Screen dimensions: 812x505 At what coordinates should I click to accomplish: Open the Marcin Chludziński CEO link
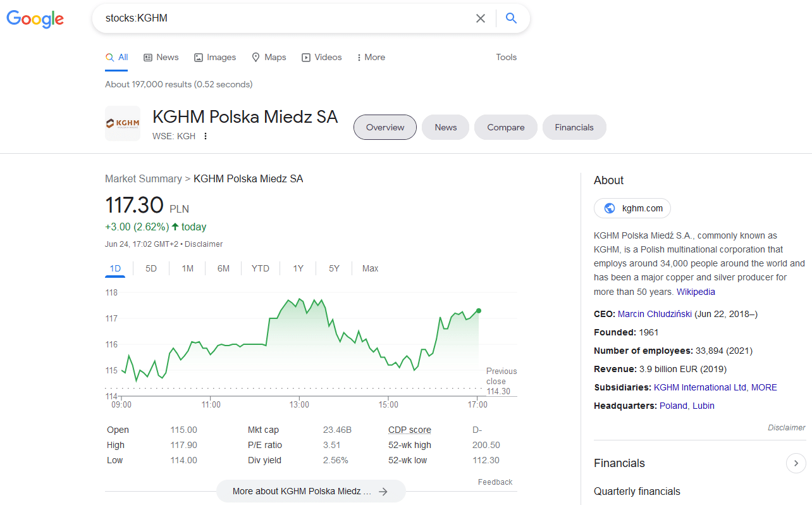pos(655,314)
